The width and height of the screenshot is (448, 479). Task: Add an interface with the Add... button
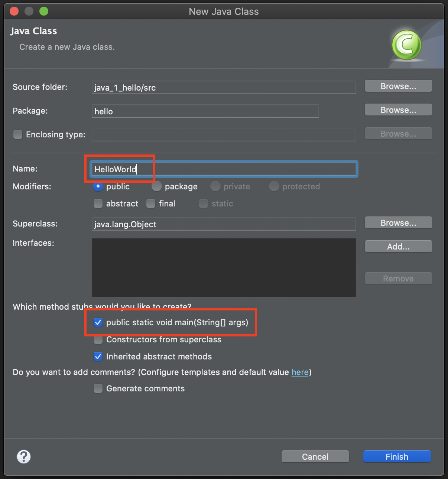point(398,247)
